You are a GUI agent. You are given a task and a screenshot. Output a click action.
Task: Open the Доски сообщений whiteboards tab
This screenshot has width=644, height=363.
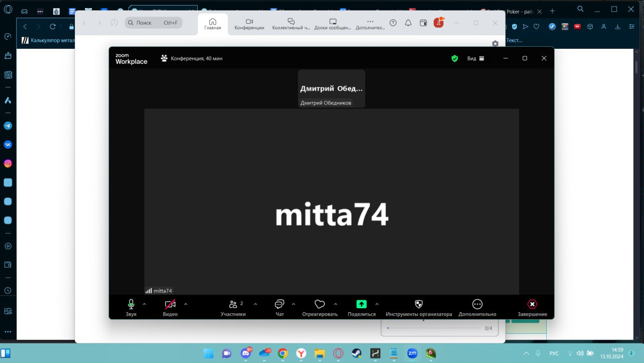[x=333, y=24]
